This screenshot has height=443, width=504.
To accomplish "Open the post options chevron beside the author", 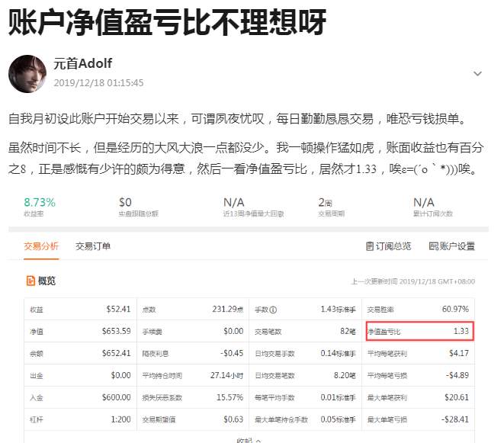I will (x=477, y=74).
